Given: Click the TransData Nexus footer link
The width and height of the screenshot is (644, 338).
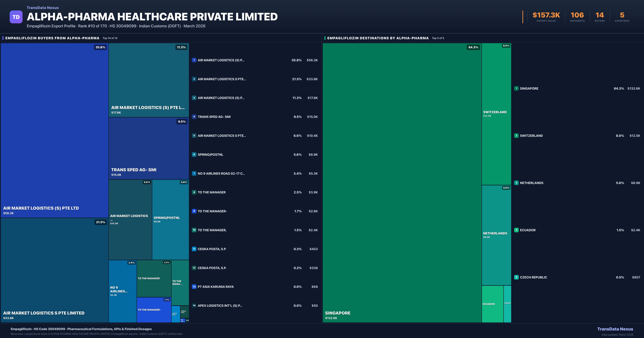Looking at the screenshot, I should (x=615, y=329).
